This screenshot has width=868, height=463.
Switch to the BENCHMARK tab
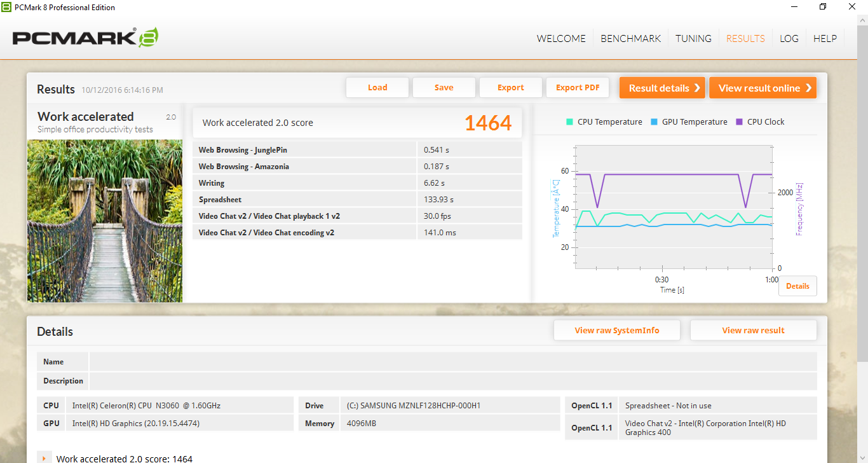point(631,38)
